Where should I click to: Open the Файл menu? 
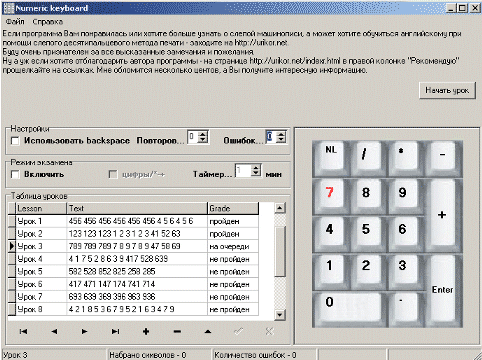(x=15, y=22)
